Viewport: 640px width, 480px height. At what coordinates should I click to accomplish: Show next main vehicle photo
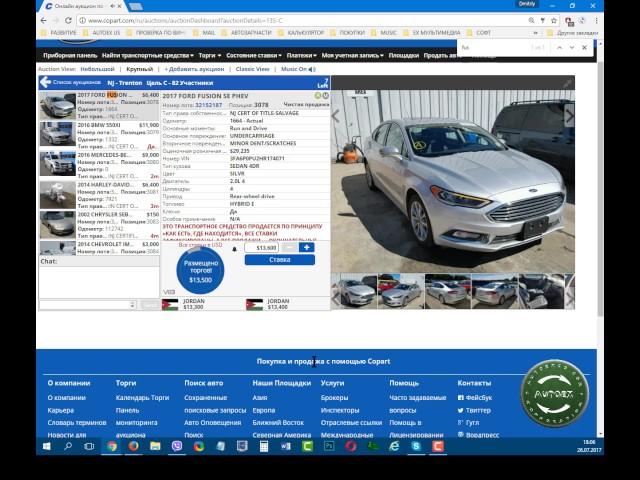pos(569,116)
